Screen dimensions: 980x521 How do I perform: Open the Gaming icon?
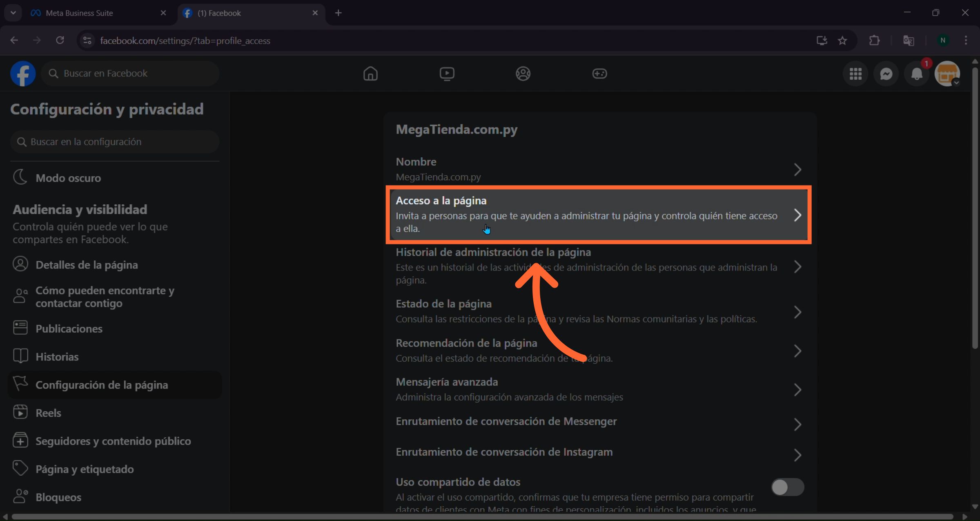599,74
